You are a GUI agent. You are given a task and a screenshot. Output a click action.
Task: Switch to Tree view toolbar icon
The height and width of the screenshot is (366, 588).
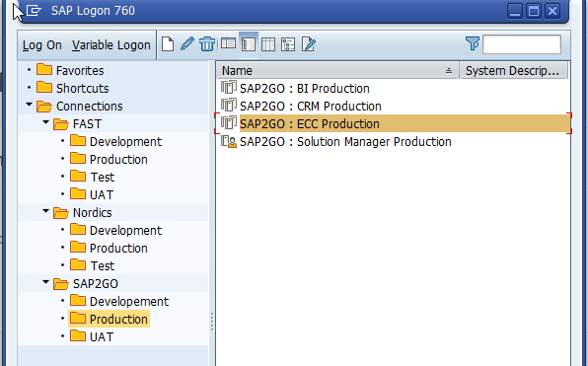click(288, 44)
